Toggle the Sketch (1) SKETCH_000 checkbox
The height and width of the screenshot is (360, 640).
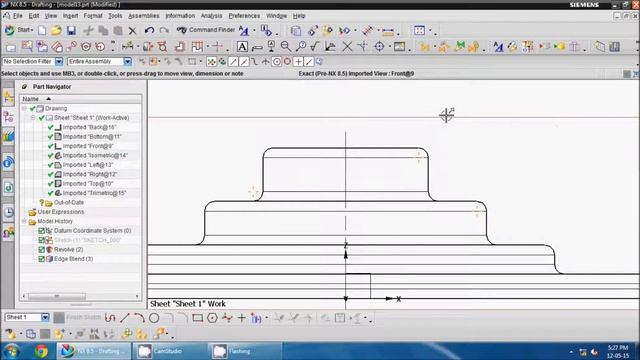pos(41,240)
